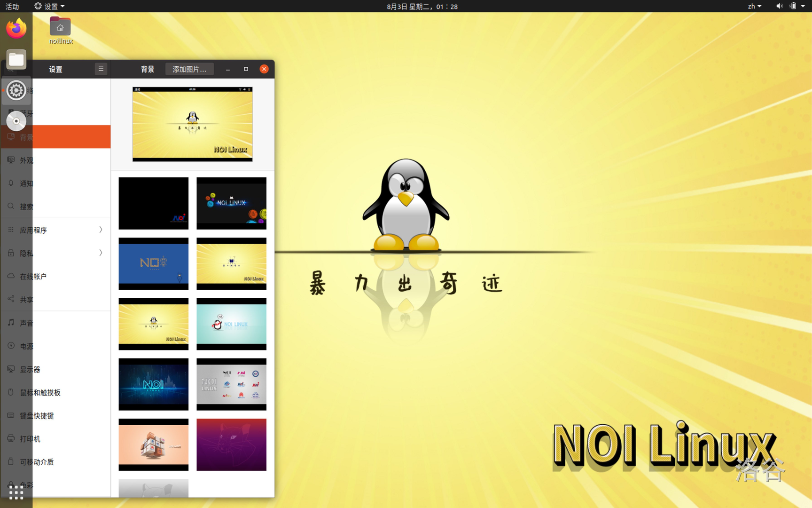812x508 pixels.
Task: Click the magnifier icon beside 搜索
Action: [x=11, y=206]
